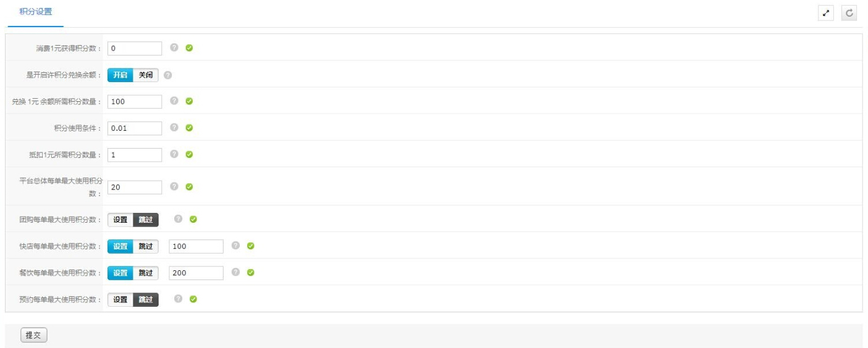The width and height of the screenshot is (868, 348).
Task: Open the 积分设置 tab
Action: coord(36,12)
